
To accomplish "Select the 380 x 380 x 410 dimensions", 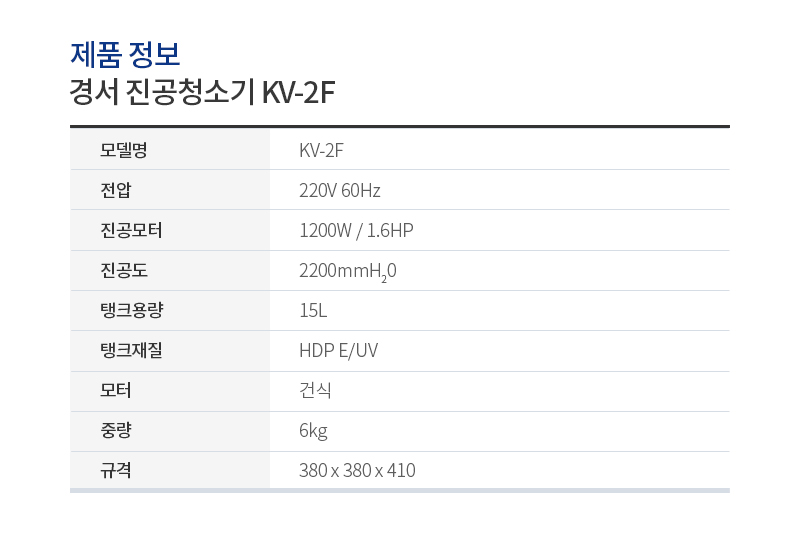I will (x=357, y=470).
